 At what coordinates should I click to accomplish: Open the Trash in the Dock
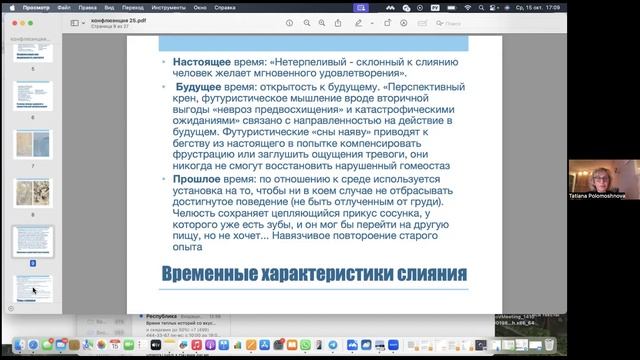pyautogui.click(x=549, y=345)
